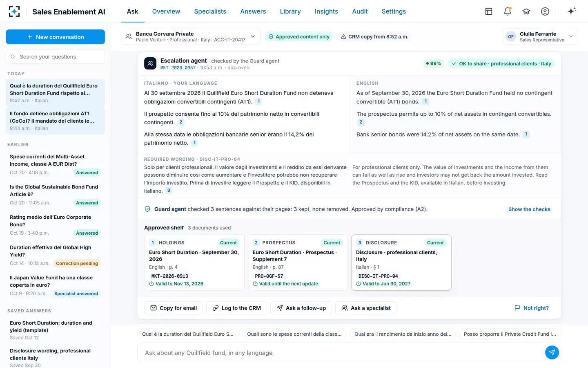The height and width of the screenshot is (368, 588).
Task: Open the Disclosure professional clients Italy card
Action: [x=401, y=262]
